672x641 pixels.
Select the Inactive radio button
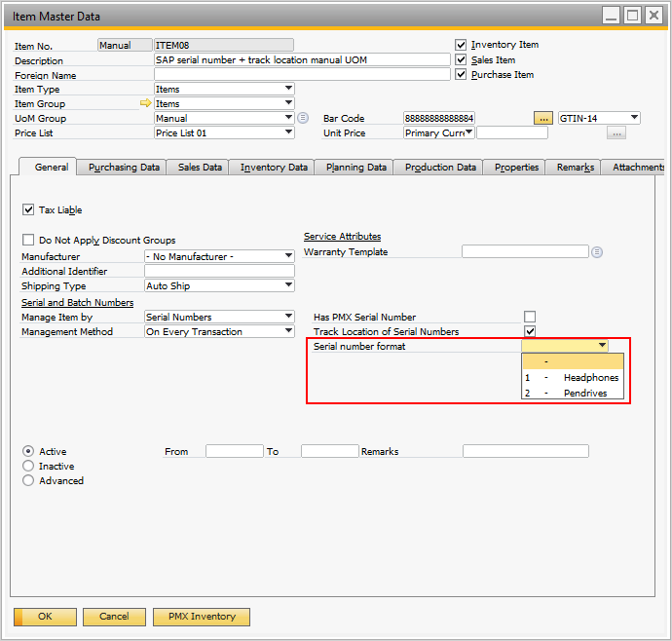click(28, 467)
